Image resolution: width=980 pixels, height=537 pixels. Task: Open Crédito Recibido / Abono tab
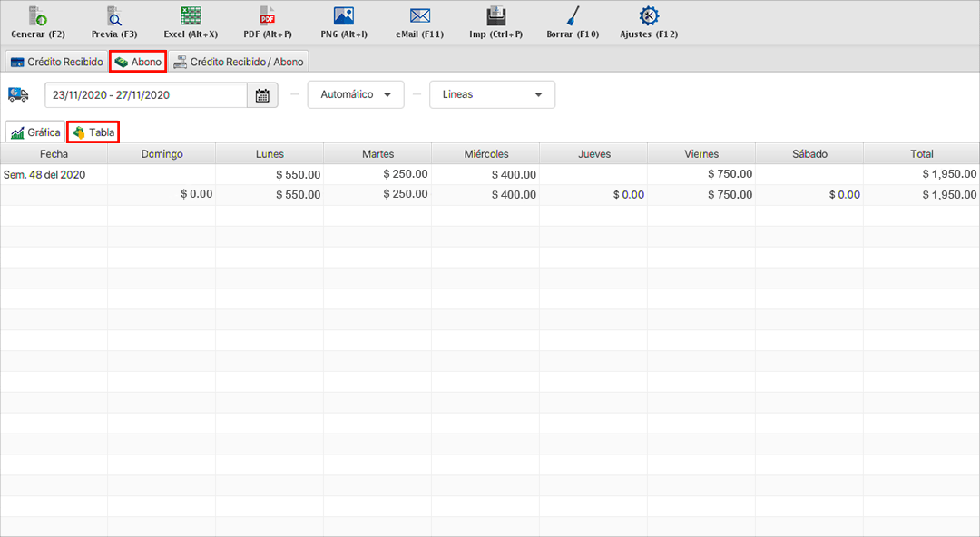click(240, 62)
